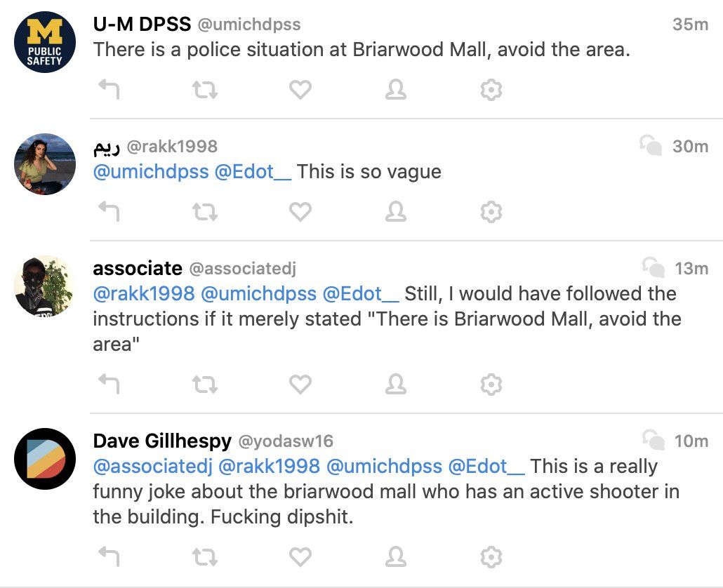Reply to the U-M DPSS tweet

pos(108,90)
